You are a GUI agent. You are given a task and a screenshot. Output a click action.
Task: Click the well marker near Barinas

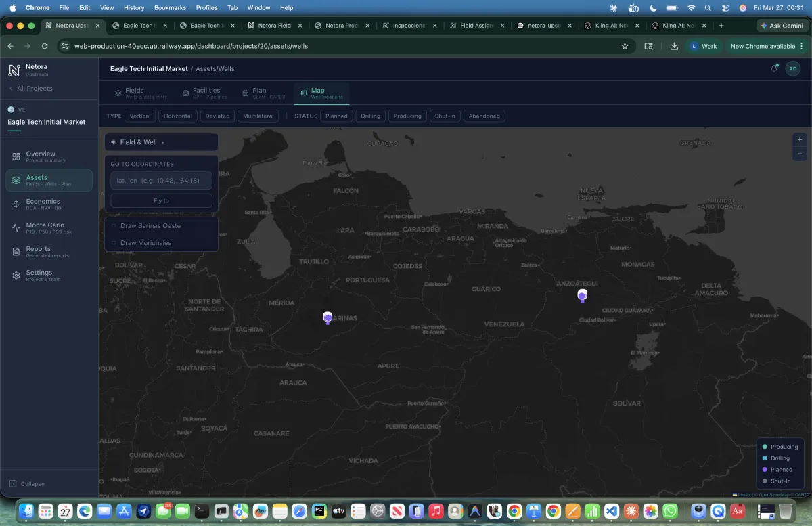pyautogui.click(x=328, y=317)
